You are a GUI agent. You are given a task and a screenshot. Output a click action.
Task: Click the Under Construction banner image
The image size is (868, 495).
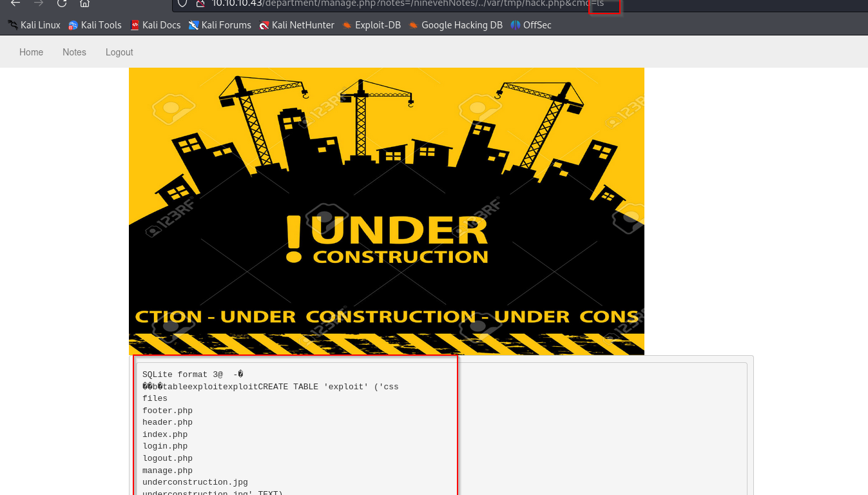(387, 211)
